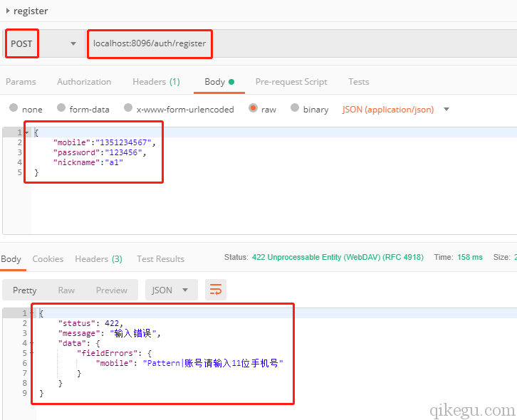
Task: Select the none body type radio
Action: point(14,107)
